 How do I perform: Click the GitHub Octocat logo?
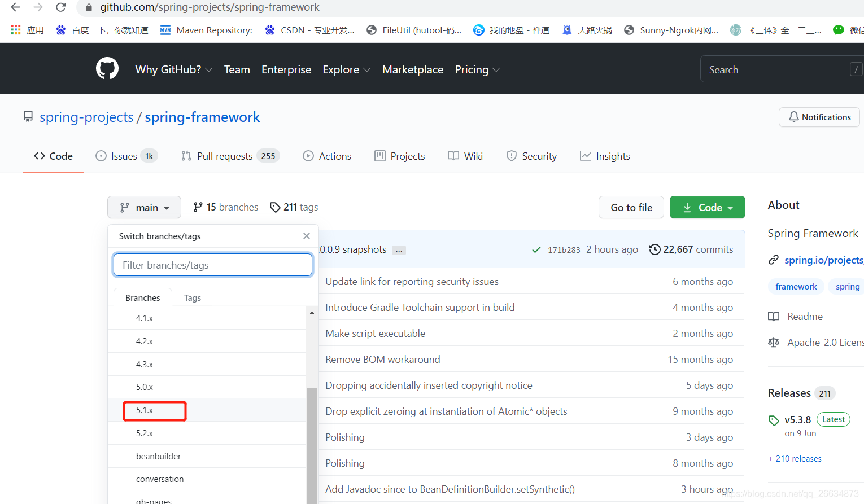(x=107, y=69)
